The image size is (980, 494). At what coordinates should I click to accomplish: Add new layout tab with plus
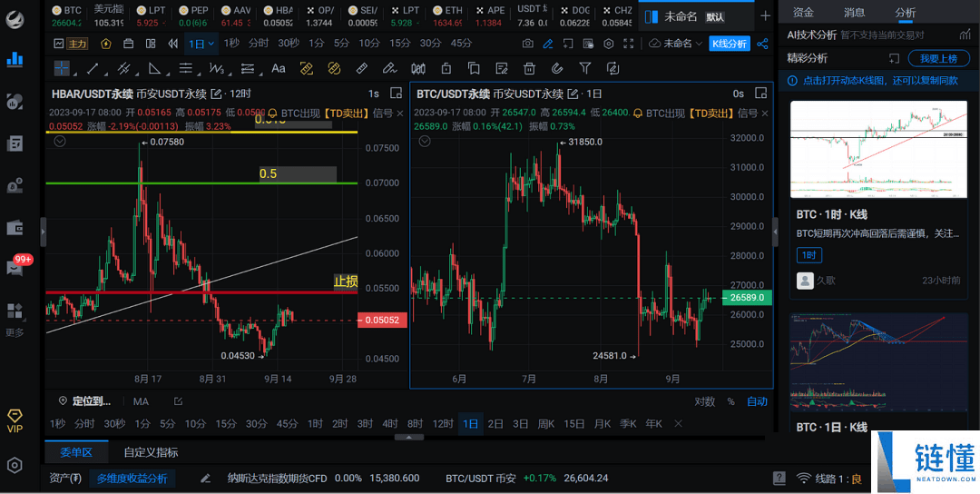point(765,15)
